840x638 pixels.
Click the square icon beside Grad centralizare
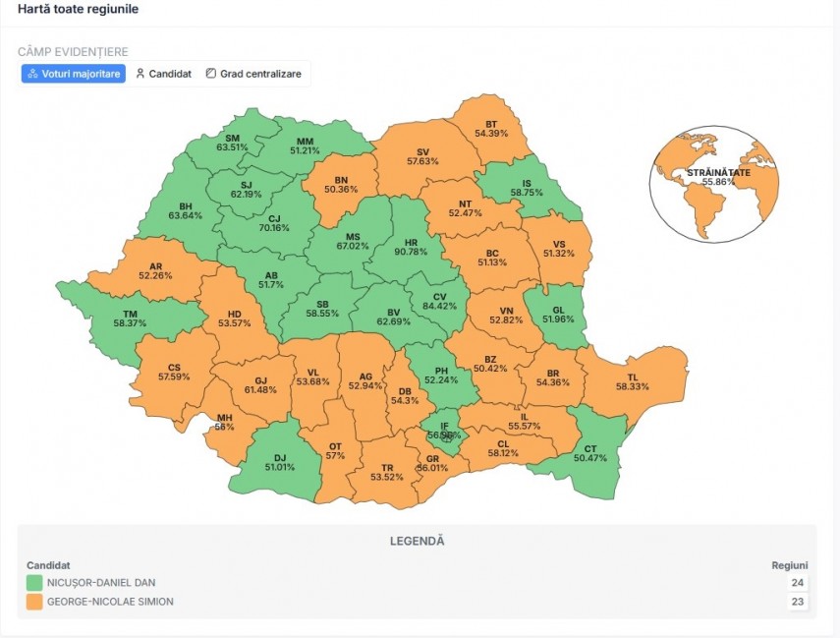[x=211, y=74]
